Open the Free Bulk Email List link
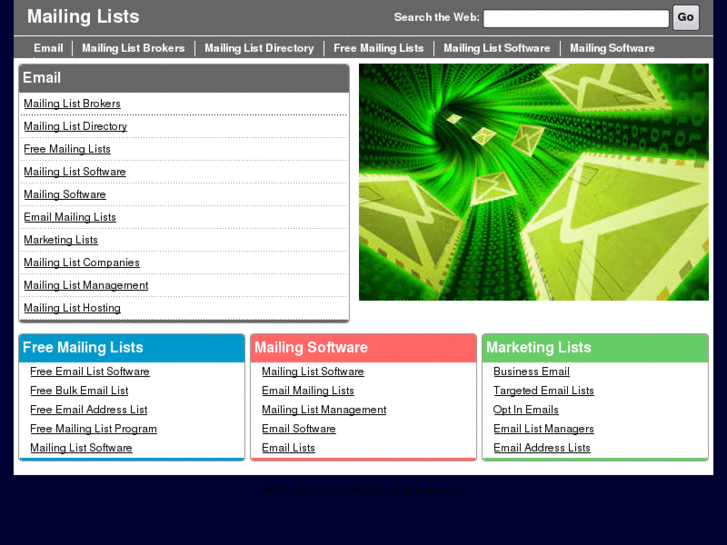Viewport: 727px width, 545px height. pyautogui.click(x=79, y=391)
